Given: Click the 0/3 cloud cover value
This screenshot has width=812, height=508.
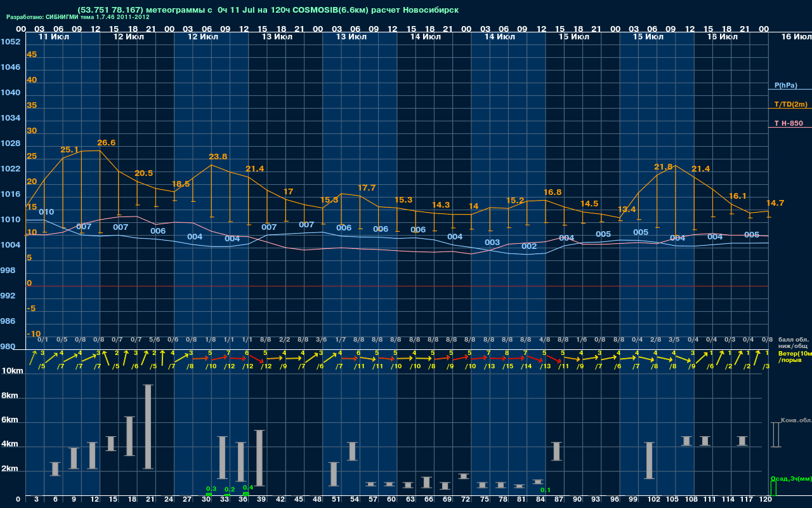Looking at the screenshot, I should coord(730,340).
